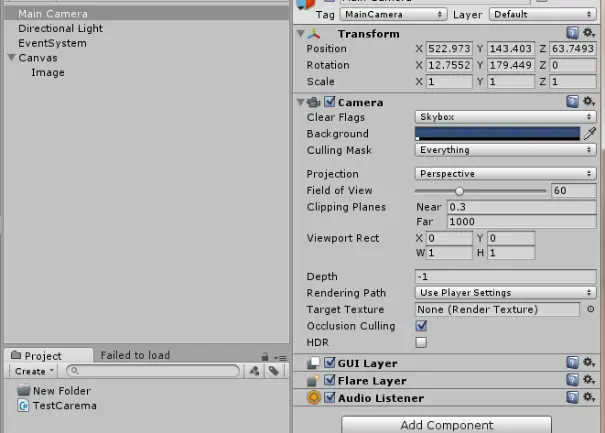Click the Position X field
Image resolution: width=605 pixels, height=433 pixels.
(x=449, y=49)
